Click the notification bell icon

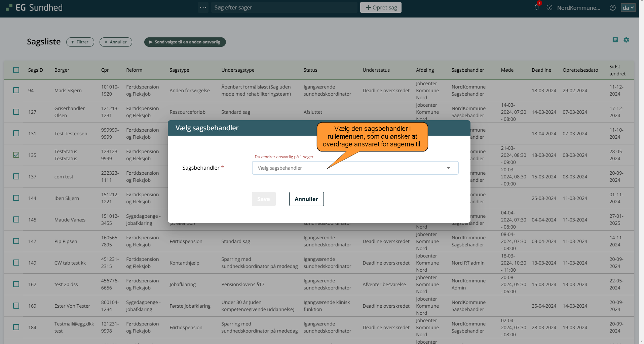click(537, 7)
